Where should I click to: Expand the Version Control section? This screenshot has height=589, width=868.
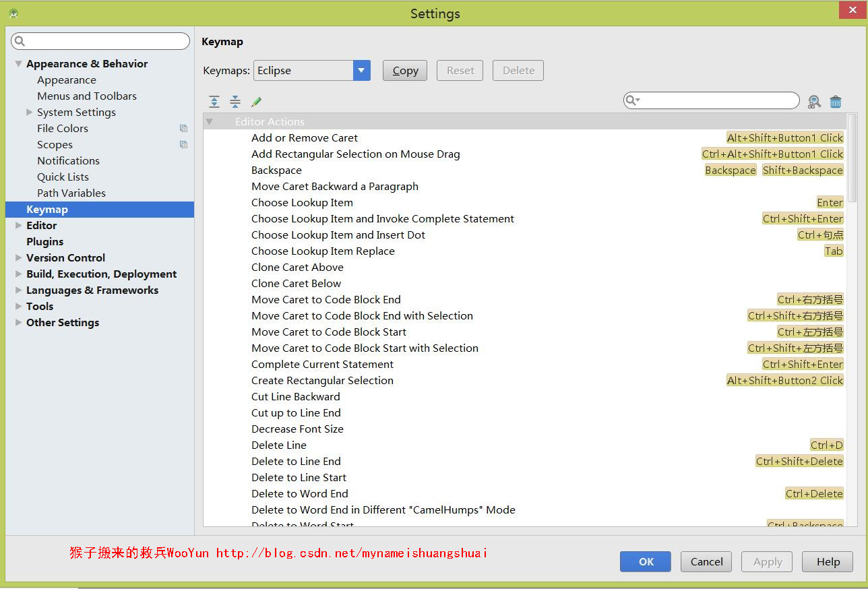pos(19,257)
